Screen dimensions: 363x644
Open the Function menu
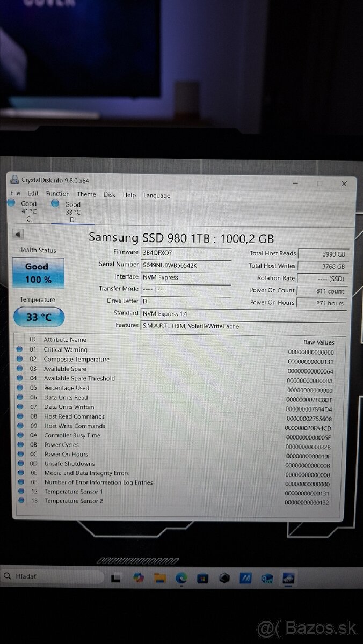pos(57,194)
